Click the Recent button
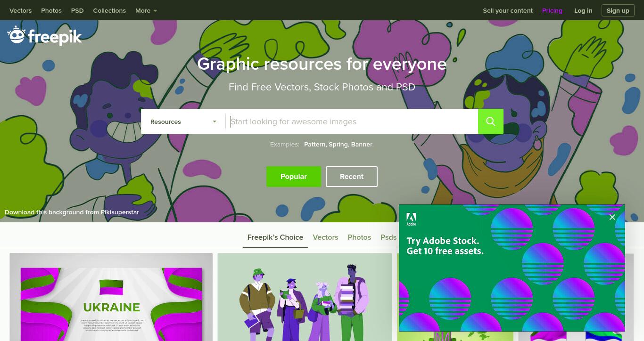 click(x=352, y=177)
